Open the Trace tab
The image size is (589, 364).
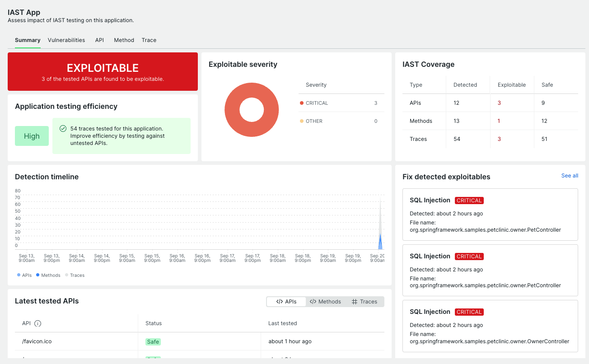(x=149, y=40)
